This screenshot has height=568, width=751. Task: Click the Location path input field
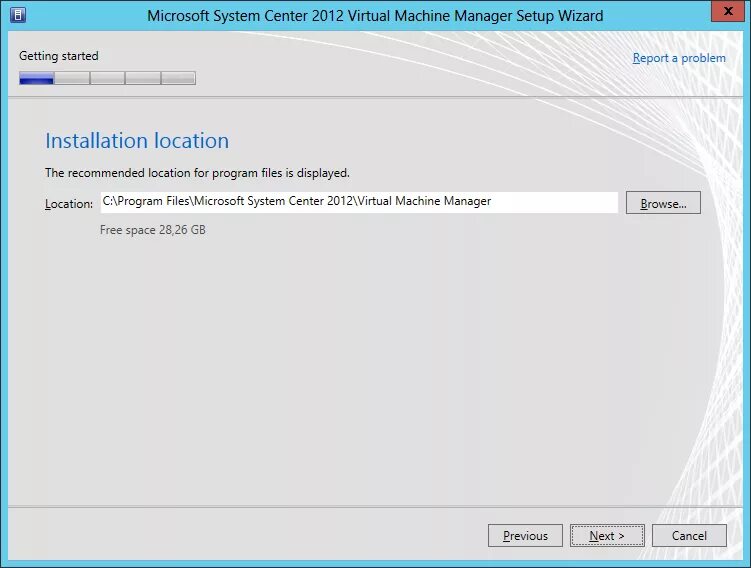point(359,202)
